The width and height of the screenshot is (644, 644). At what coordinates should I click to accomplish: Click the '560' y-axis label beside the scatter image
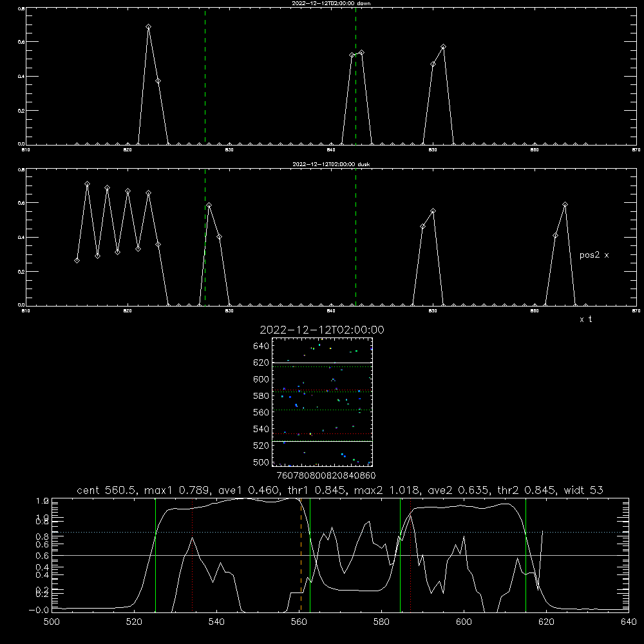point(261,412)
